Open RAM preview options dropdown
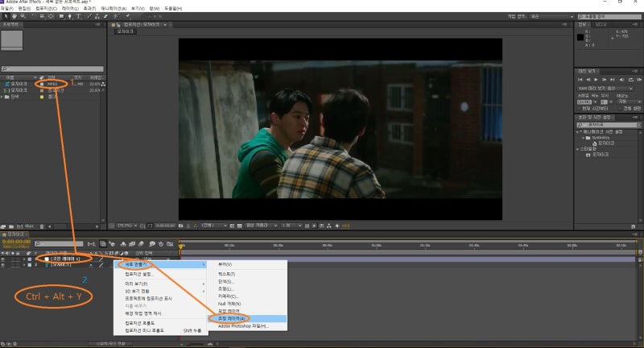Viewport: 644px width, 348px height. tap(605, 89)
